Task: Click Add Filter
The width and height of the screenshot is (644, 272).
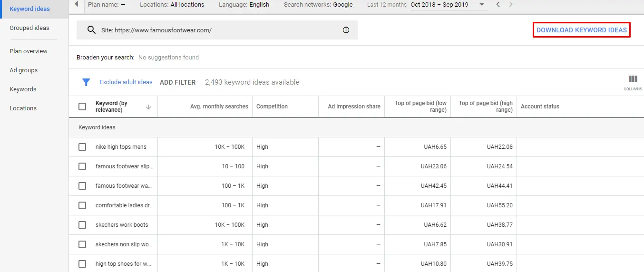Action: pos(178,82)
